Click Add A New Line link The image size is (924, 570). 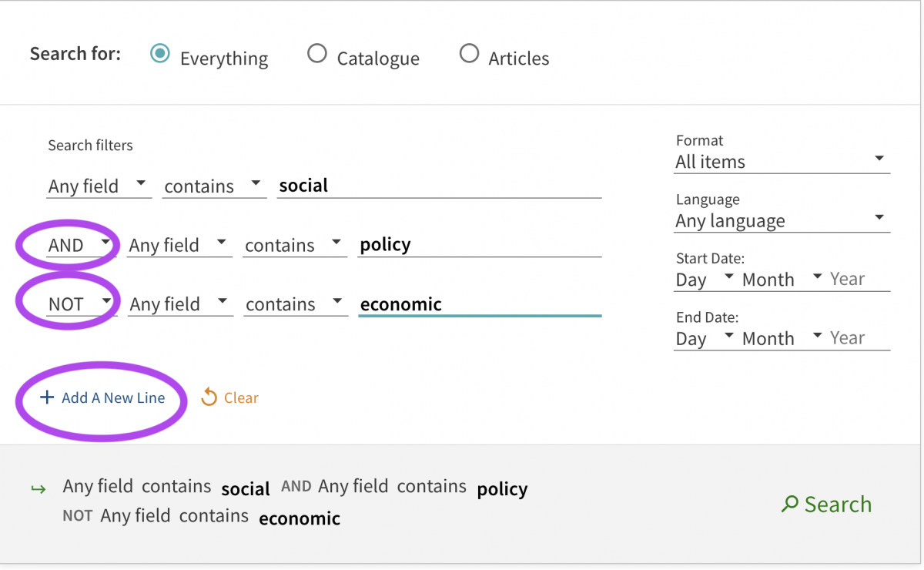(102, 398)
